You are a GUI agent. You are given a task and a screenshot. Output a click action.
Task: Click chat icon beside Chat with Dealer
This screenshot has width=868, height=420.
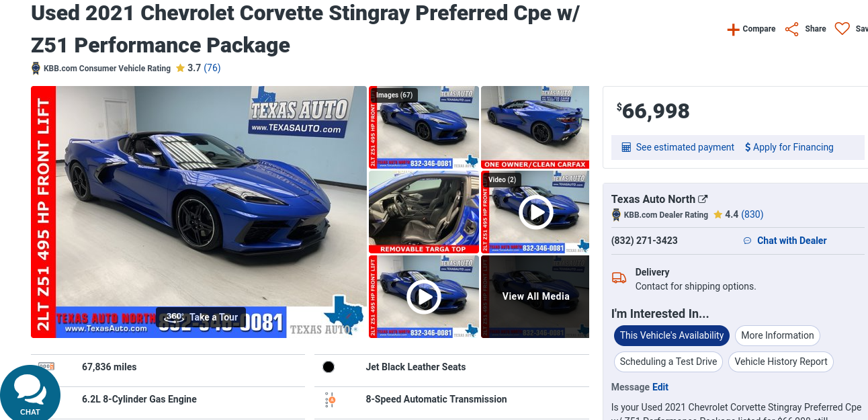(x=747, y=241)
